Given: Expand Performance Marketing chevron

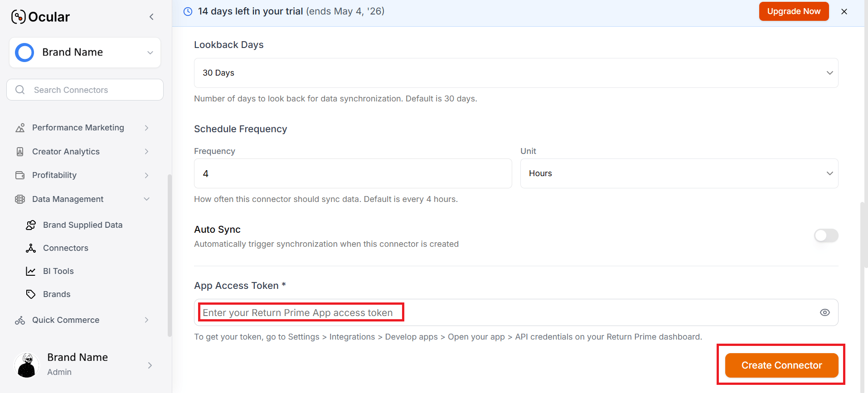Looking at the screenshot, I should (x=146, y=128).
